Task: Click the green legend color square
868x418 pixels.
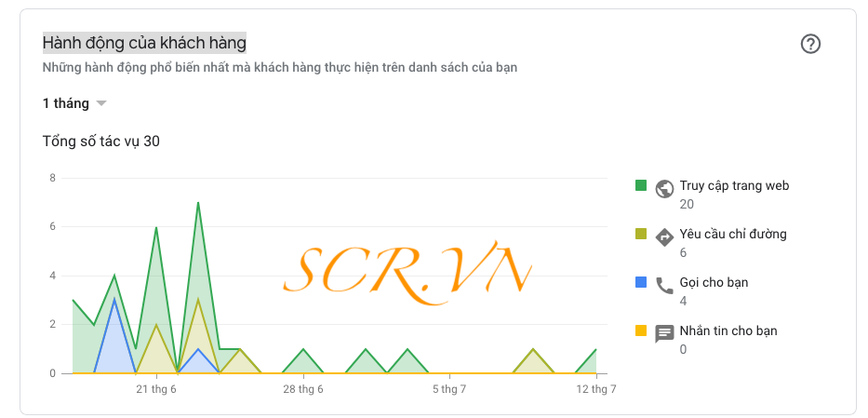Action: tap(641, 185)
